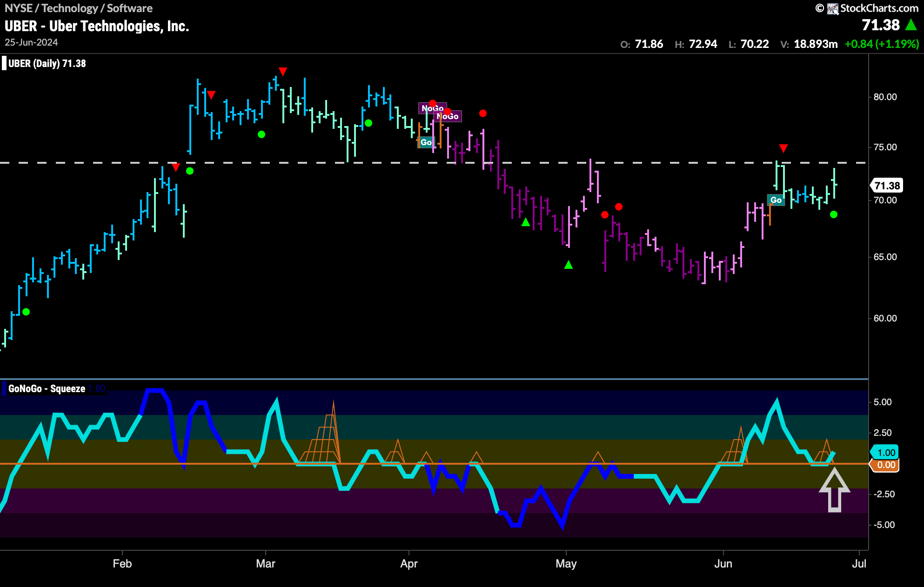The image size is (924, 587).
Task: Click the cyan 1.00 oscillator value badge
Action: tap(885, 453)
